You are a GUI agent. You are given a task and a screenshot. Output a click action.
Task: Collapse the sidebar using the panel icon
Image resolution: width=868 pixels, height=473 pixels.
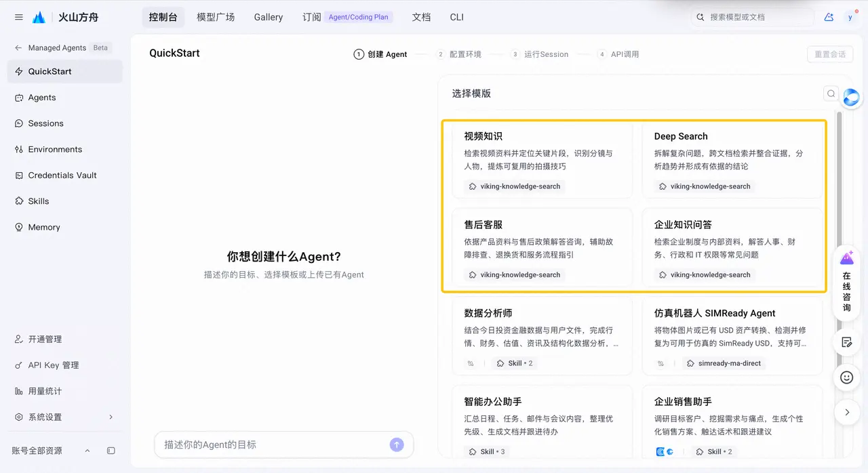(111, 451)
